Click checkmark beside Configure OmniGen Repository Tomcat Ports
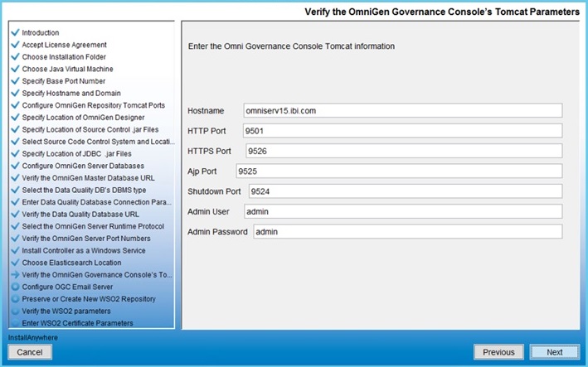Viewport: 588px width, 367px height. click(x=15, y=105)
